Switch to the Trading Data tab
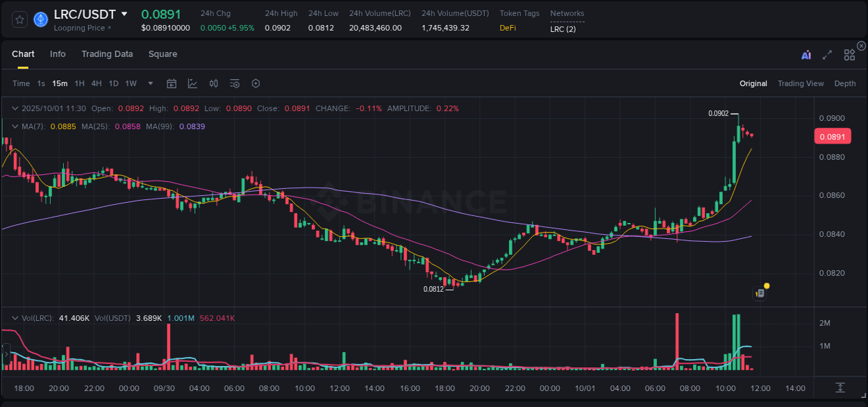The height and width of the screenshot is (407, 868). pyautogui.click(x=107, y=54)
